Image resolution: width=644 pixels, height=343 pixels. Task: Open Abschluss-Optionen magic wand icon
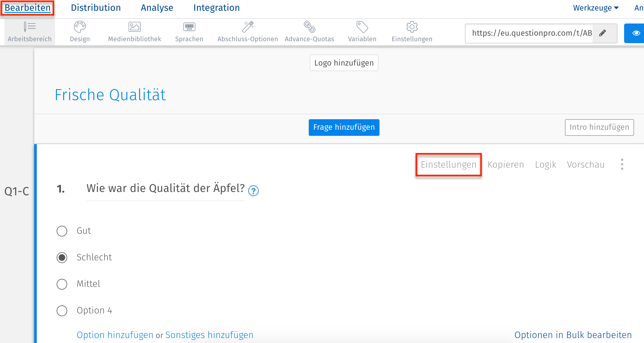point(248,27)
